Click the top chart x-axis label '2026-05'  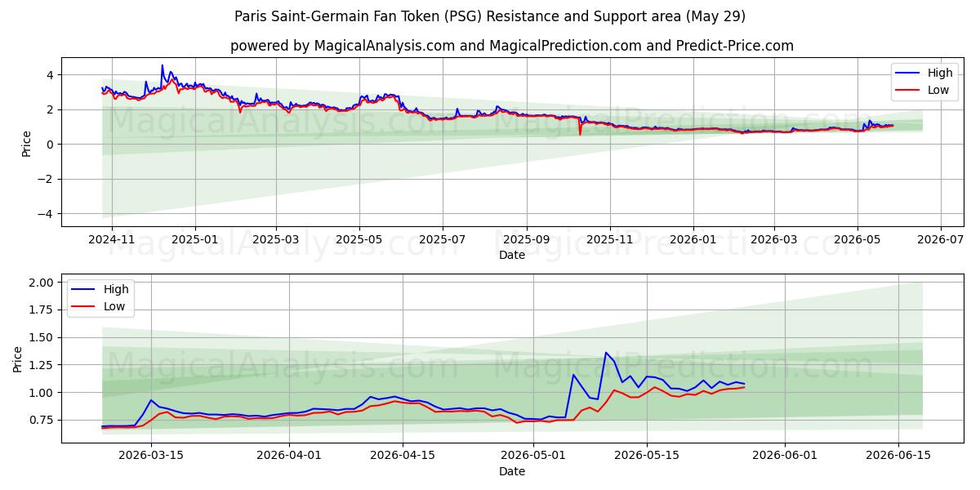[x=857, y=241]
